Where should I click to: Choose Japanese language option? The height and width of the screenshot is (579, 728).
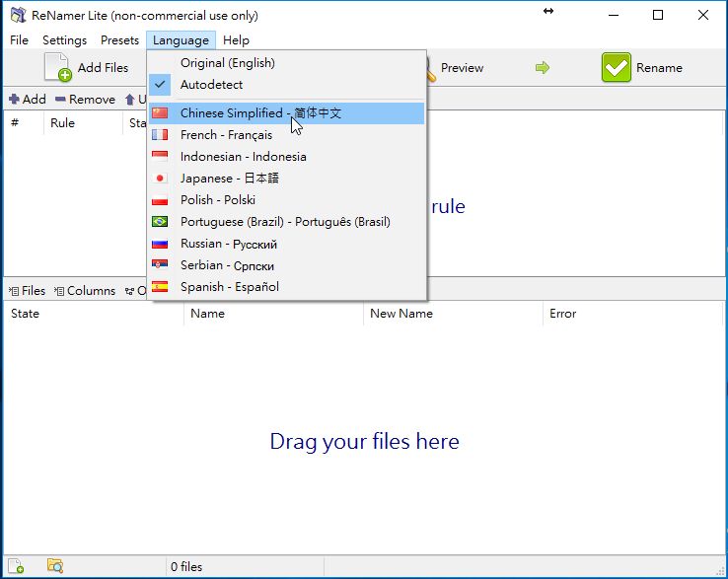point(287,179)
